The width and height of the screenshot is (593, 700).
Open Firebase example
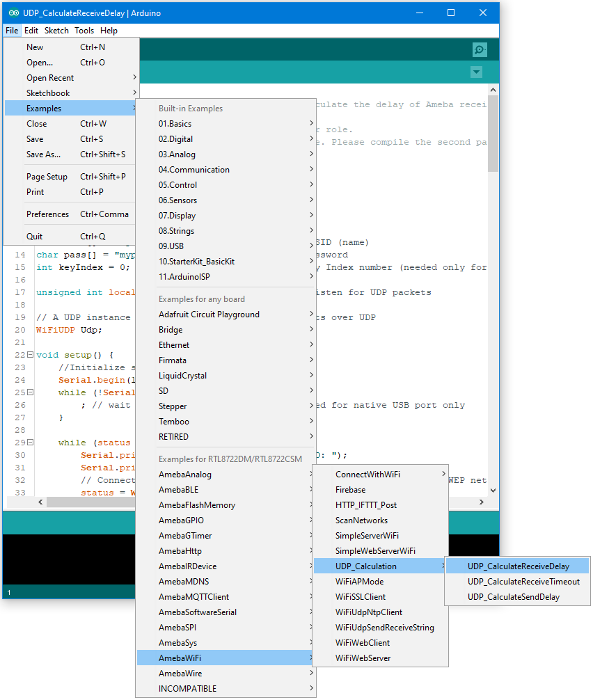(381, 490)
